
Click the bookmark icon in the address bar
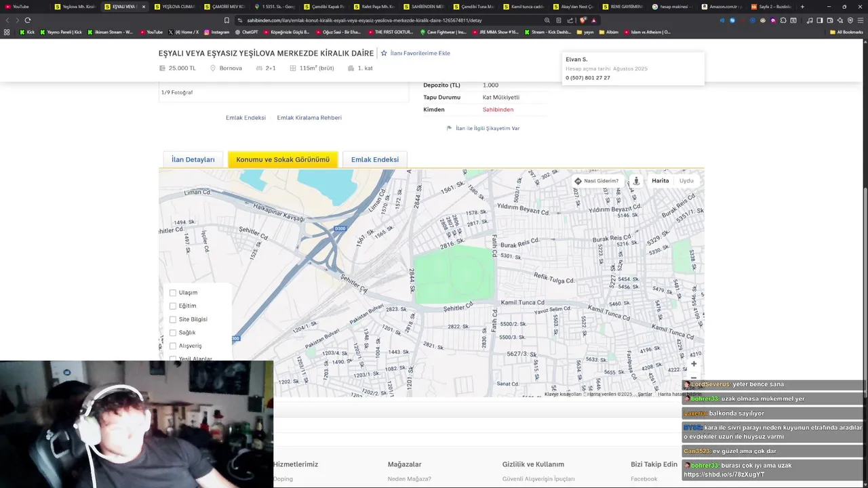click(226, 20)
